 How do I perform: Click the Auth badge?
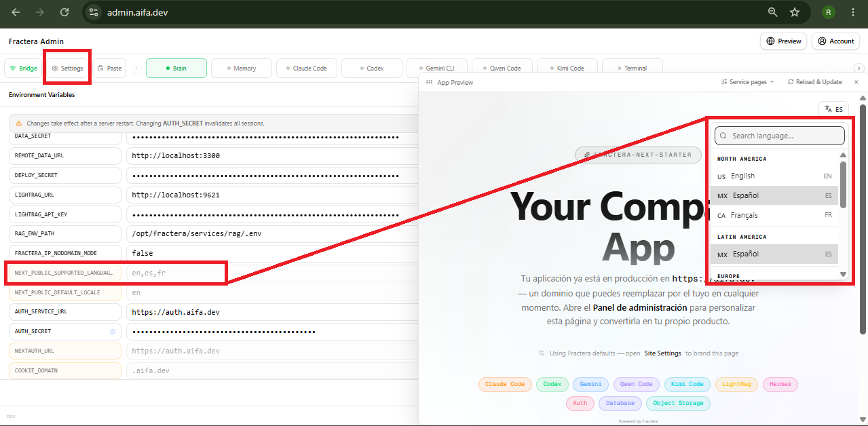pos(580,403)
